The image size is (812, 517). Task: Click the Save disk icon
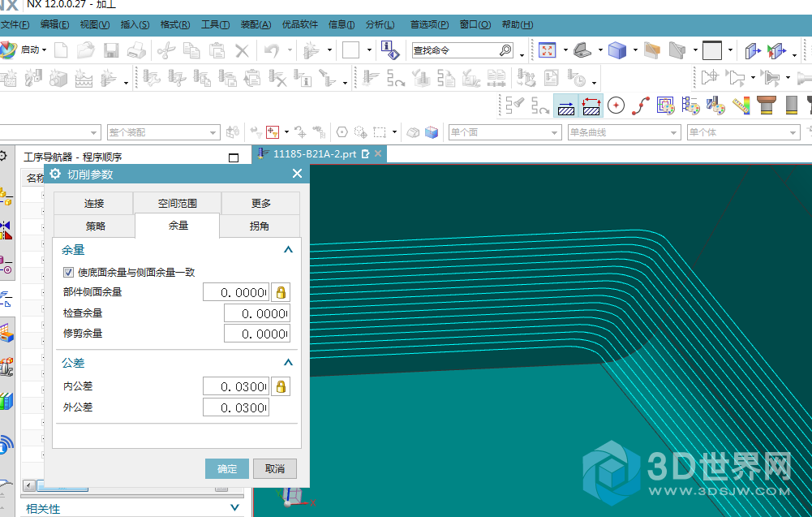pyautogui.click(x=111, y=50)
